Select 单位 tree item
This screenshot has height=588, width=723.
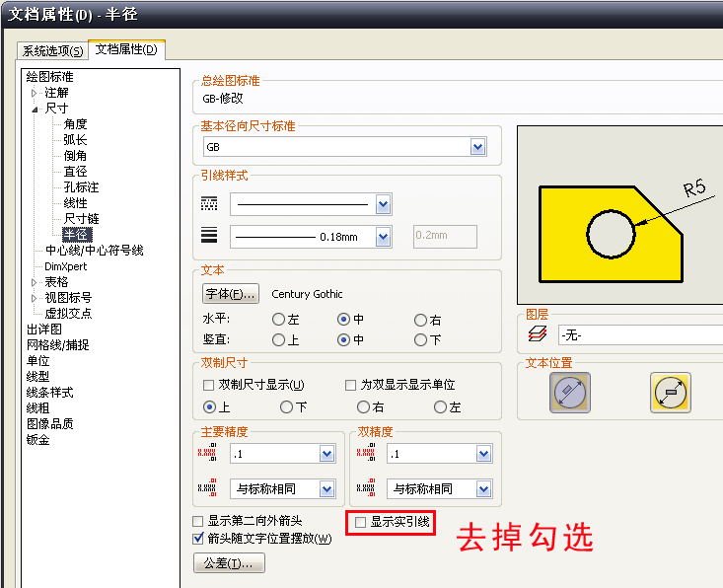tap(37, 361)
